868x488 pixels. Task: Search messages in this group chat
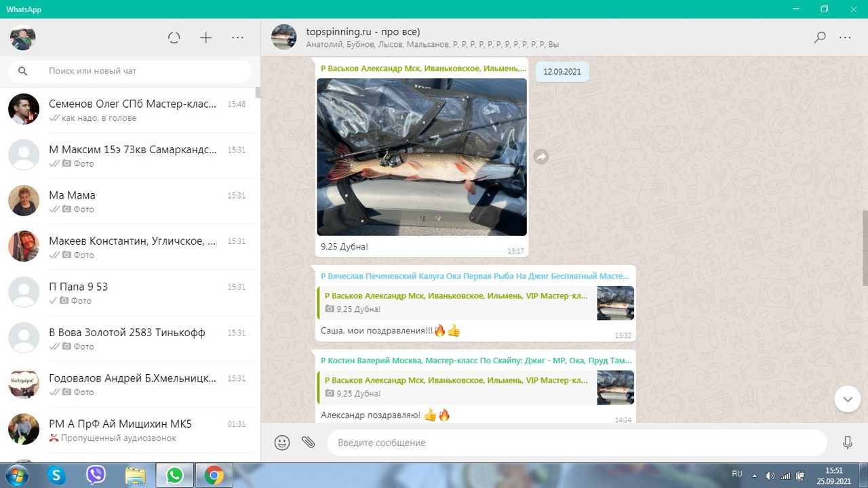pos(820,38)
